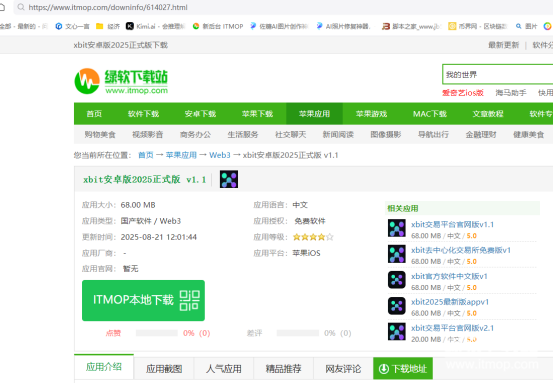This screenshot has width=553, height=384.
Task: Open the 币界网 bookmark
Action: click(478, 26)
